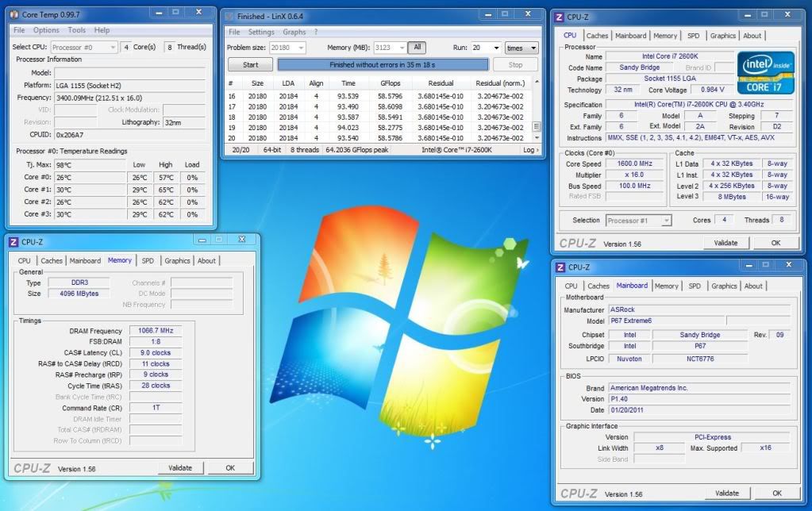Open the Select CPU Processor #0 dropdown
The height and width of the screenshot is (511, 812).
point(84,47)
